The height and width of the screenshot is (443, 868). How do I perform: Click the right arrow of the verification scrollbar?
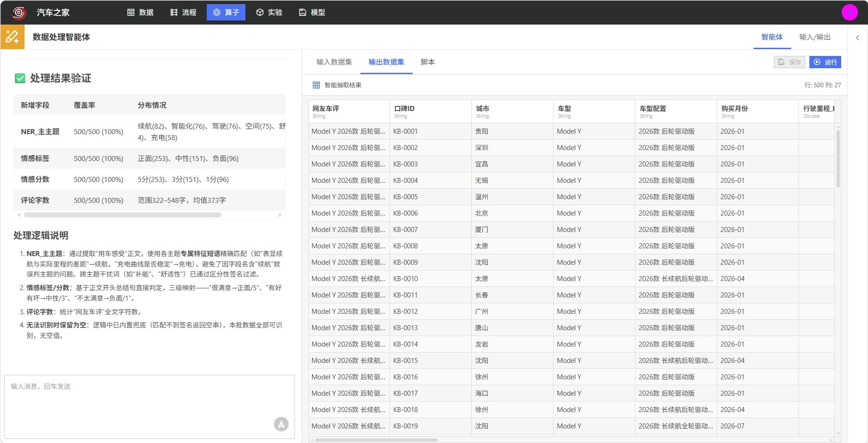click(x=280, y=215)
